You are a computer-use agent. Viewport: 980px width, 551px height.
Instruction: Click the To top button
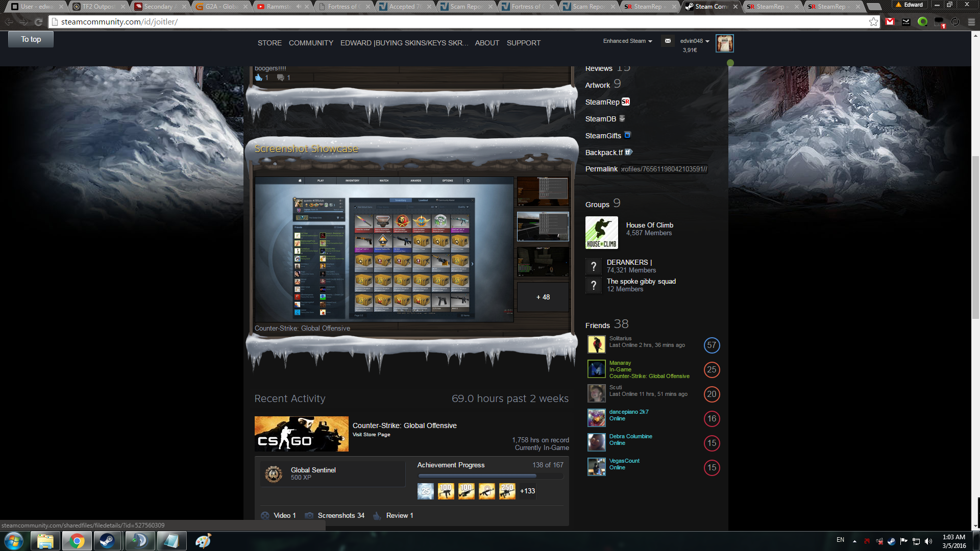point(31,39)
